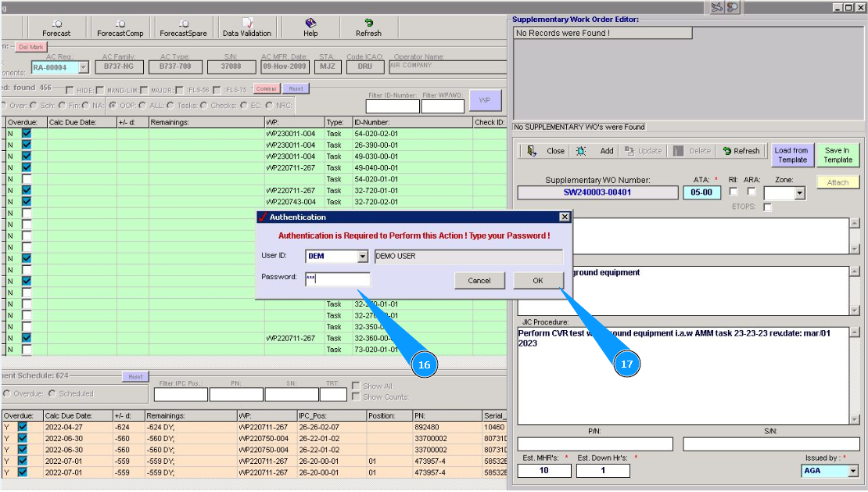Open the ForecastSpare toolbar function
Viewport: 868px width, 492px height.
pyautogui.click(x=183, y=27)
